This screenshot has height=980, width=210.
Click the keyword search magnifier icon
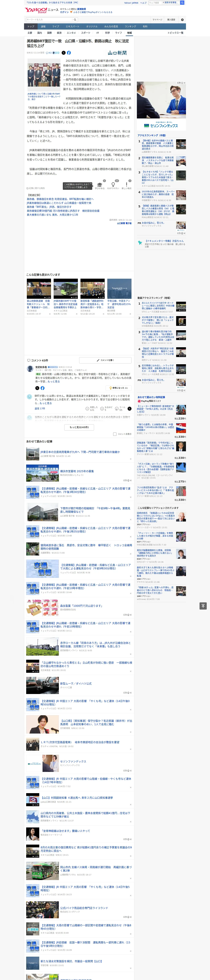(x=75, y=20)
